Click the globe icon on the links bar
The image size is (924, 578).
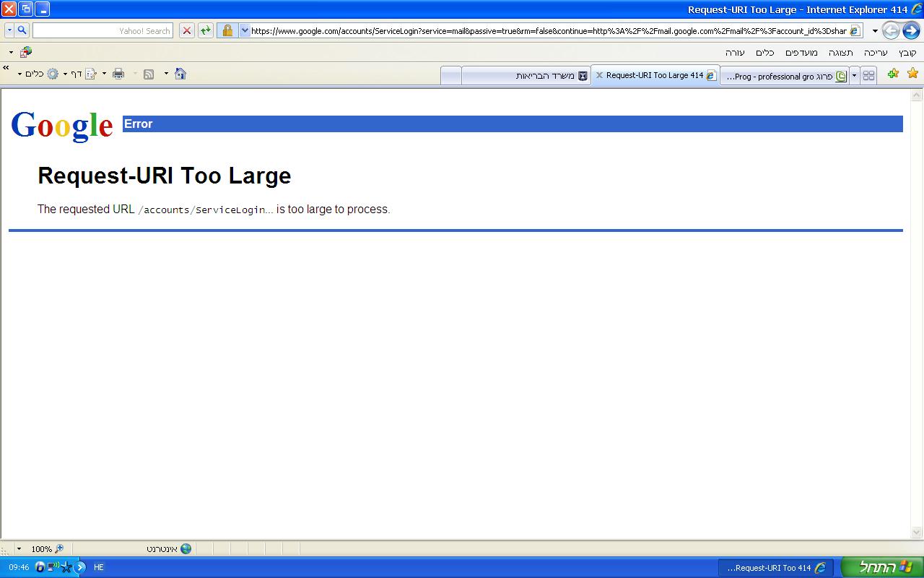pos(26,52)
